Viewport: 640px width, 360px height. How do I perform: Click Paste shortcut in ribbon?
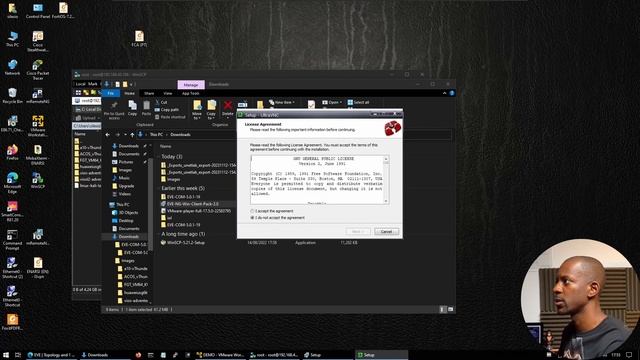coord(170,117)
